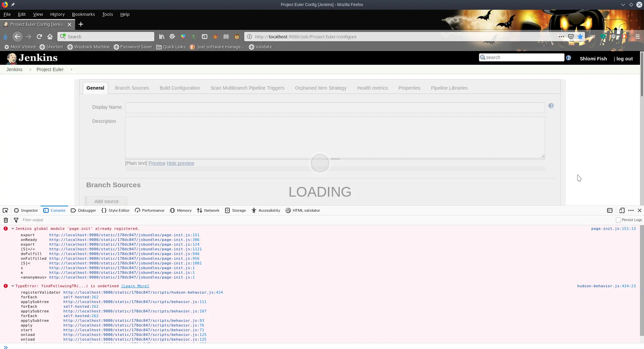Go to the Pipeline Libraries tab

[449, 88]
